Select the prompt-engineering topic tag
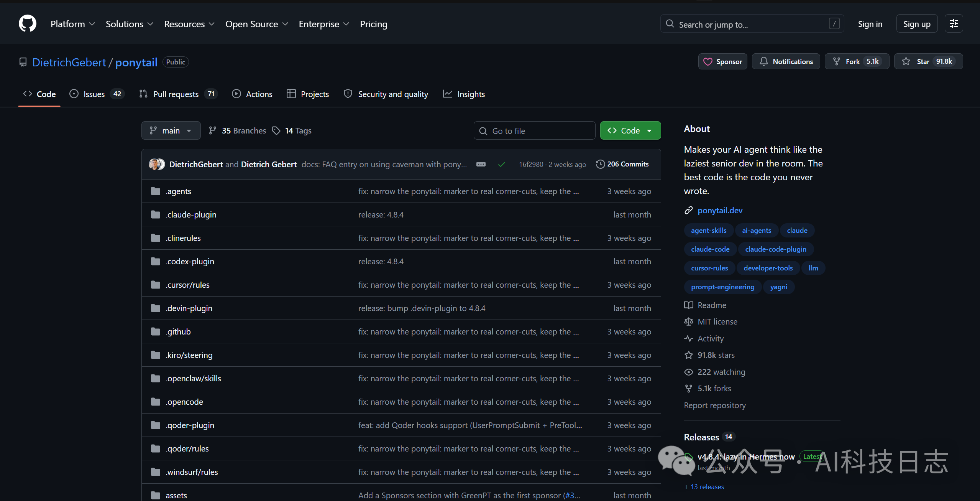Screen dimensions: 980x501 (x=722, y=287)
